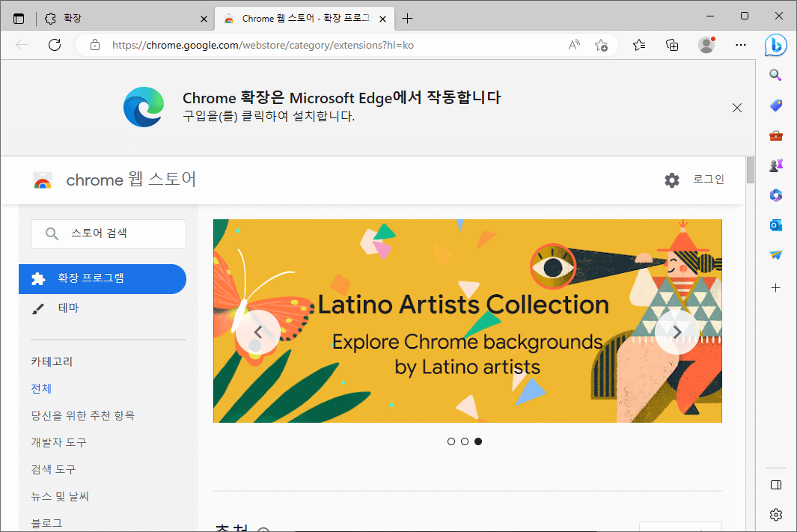
Task: Open sidebar Shopping tag icon
Action: pos(775,106)
